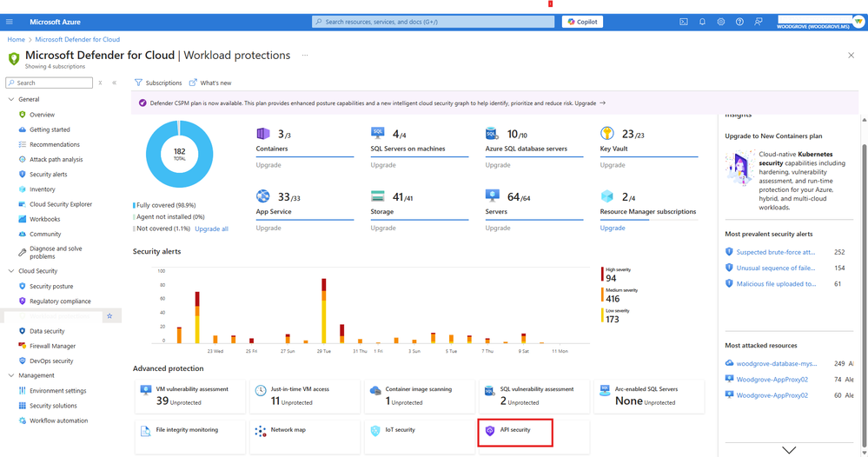Click the Key Vault coverage tile
This screenshot has width=868, height=457.
click(x=649, y=149)
